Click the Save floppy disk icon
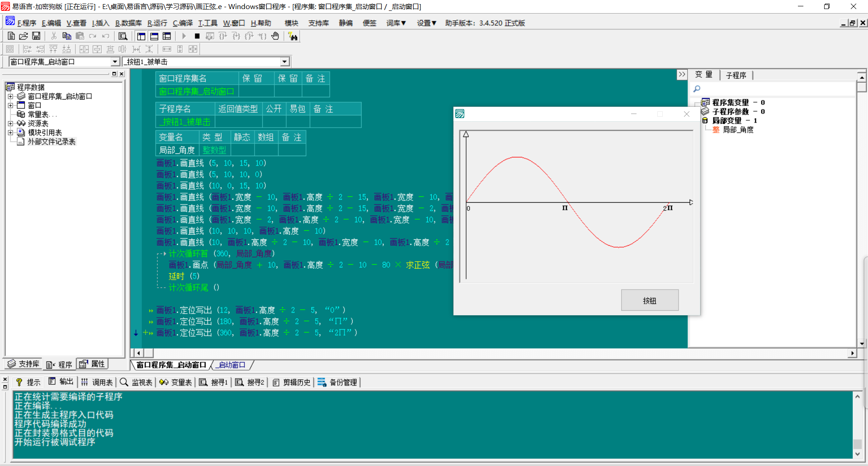 pos(36,36)
